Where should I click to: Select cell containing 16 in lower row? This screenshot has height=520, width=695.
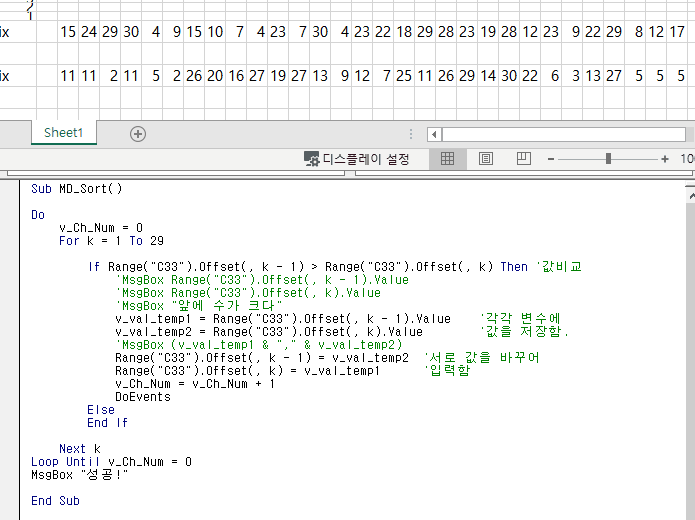(x=236, y=76)
